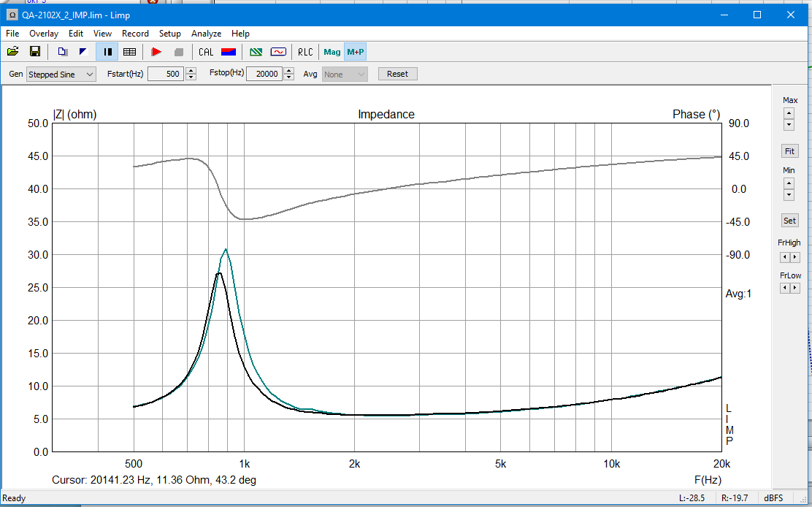Open the Overlay menu
Screen dimensions: 812x507
pyautogui.click(x=44, y=34)
